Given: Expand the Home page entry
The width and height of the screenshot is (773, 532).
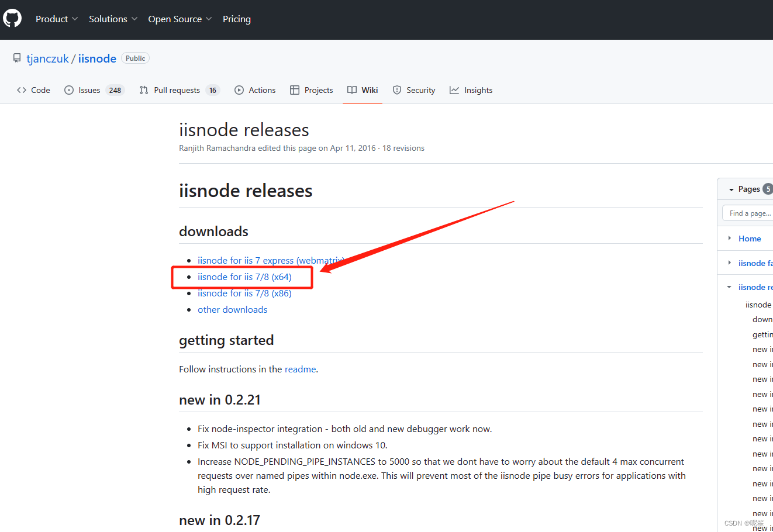Looking at the screenshot, I should tap(730, 238).
